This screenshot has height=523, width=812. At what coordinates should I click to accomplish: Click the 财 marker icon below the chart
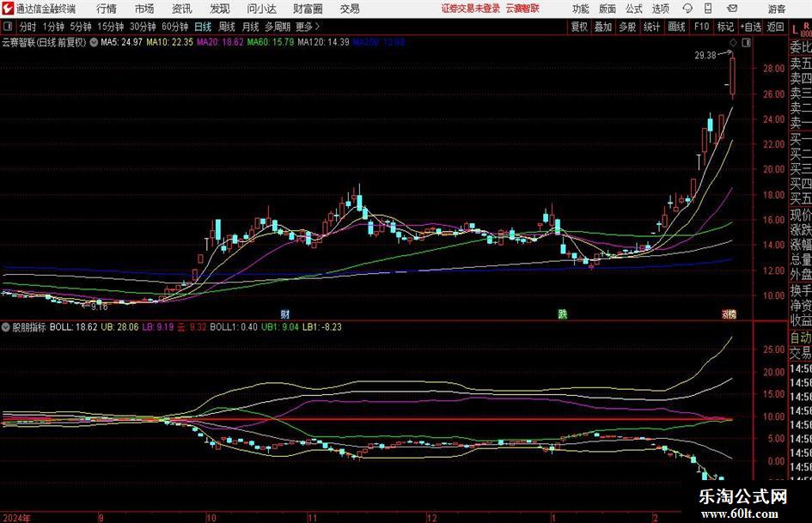click(284, 313)
